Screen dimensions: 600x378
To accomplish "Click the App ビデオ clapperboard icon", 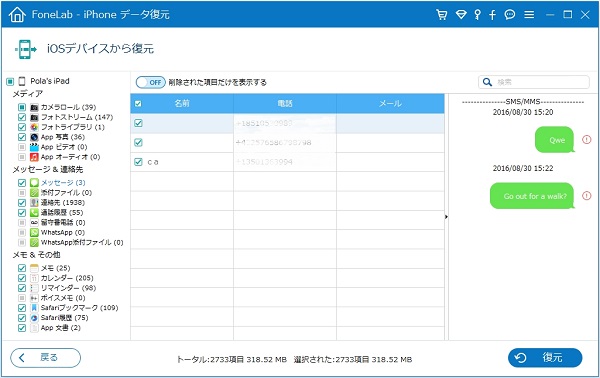I will (x=34, y=147).
